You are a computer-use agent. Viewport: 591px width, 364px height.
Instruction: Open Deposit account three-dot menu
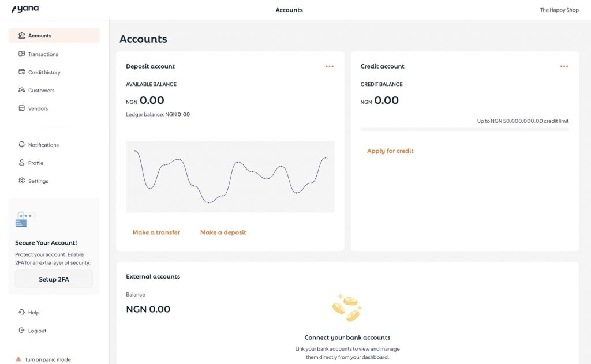tap(330, 66)
